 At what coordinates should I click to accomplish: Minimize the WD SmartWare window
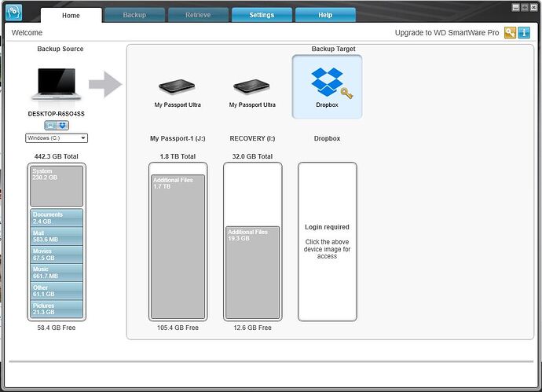[x=516, y=7]
